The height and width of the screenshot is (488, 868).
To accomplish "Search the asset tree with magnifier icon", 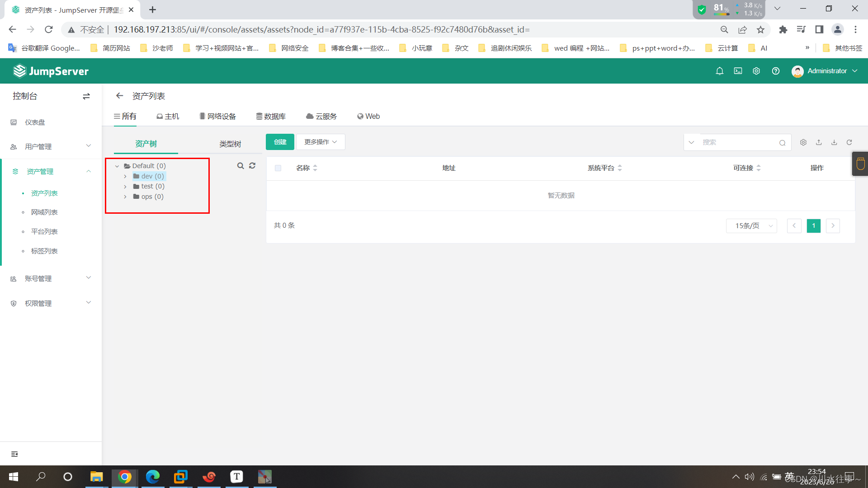I will coord(241,166).
